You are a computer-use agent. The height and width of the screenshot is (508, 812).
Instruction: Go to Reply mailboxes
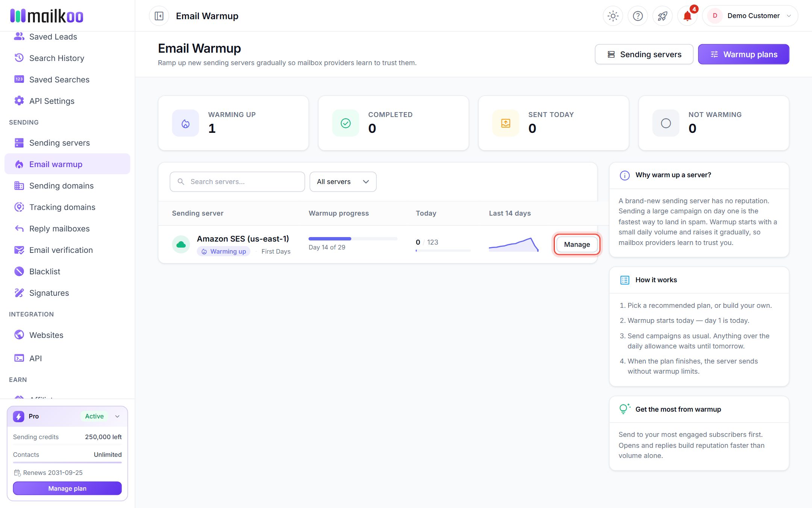68,228
